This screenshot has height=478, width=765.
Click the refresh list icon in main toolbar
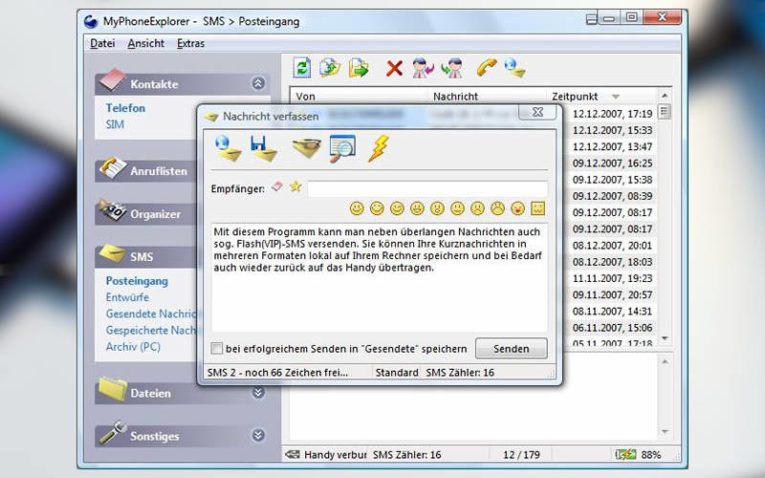point(302,68)
